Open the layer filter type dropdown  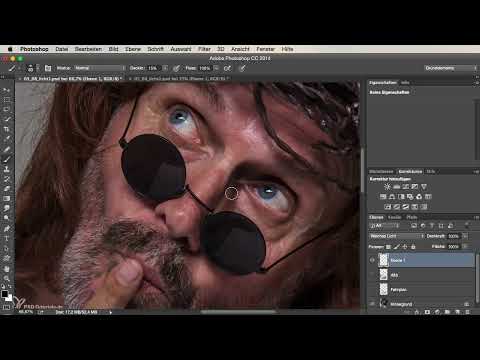[384, 226]
